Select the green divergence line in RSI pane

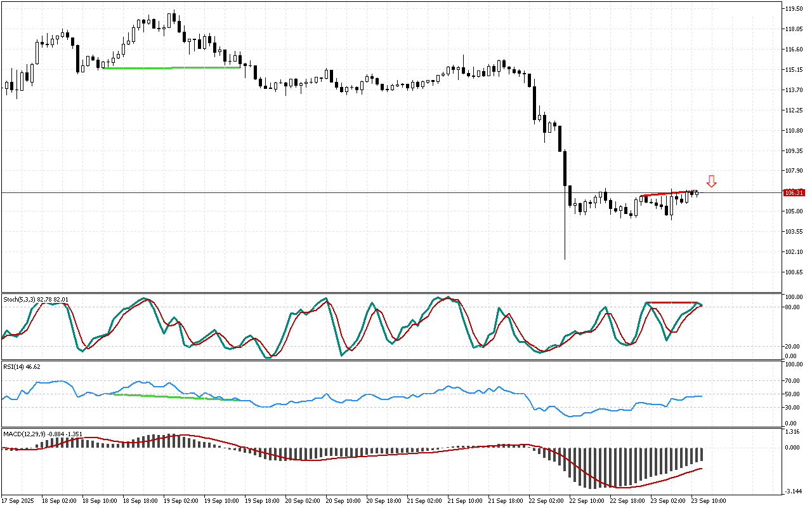(x=171, y=397)
